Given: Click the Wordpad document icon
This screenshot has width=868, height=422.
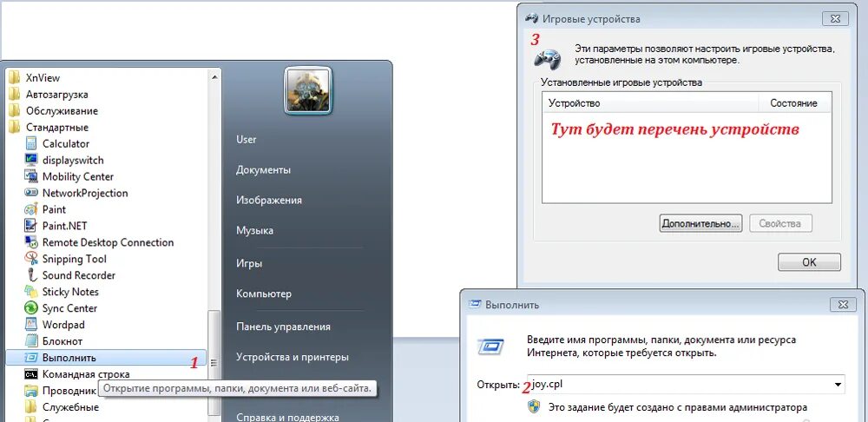Looking at the screenshot, I should click(31, 325).
